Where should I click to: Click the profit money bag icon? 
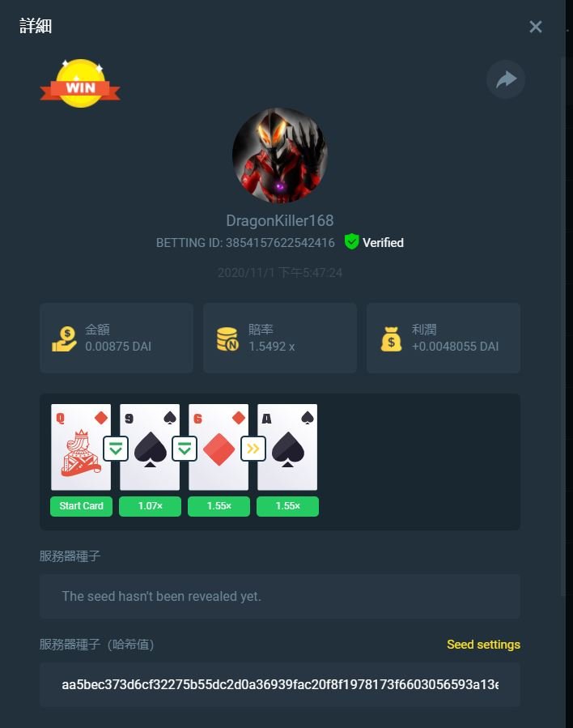(x=391, y=338)
